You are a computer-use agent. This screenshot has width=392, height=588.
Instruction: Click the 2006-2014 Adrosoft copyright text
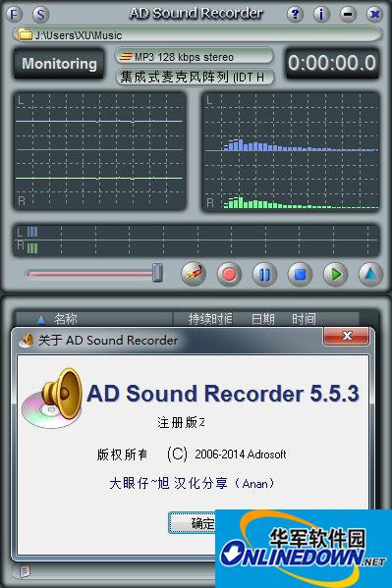click(x=241, y=454)
